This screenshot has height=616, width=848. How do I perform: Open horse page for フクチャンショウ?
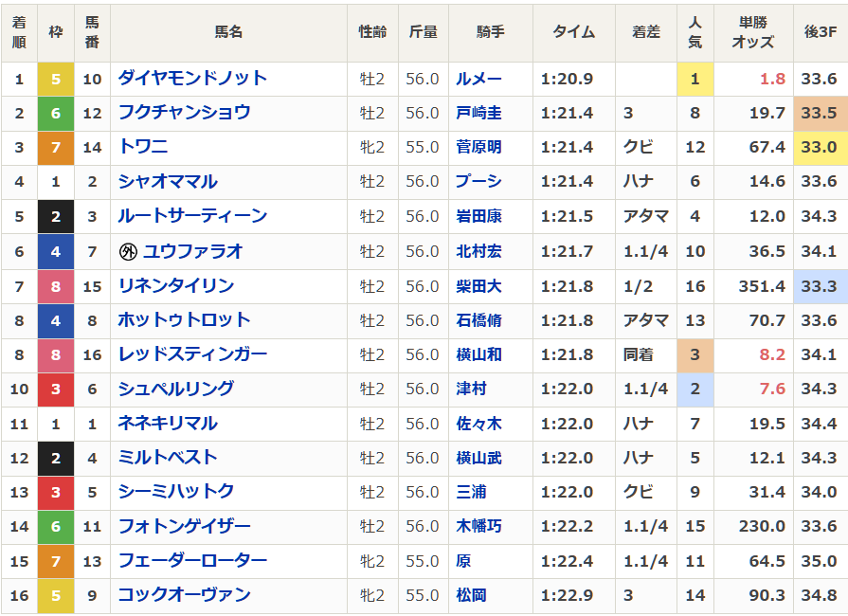(184, 113)
